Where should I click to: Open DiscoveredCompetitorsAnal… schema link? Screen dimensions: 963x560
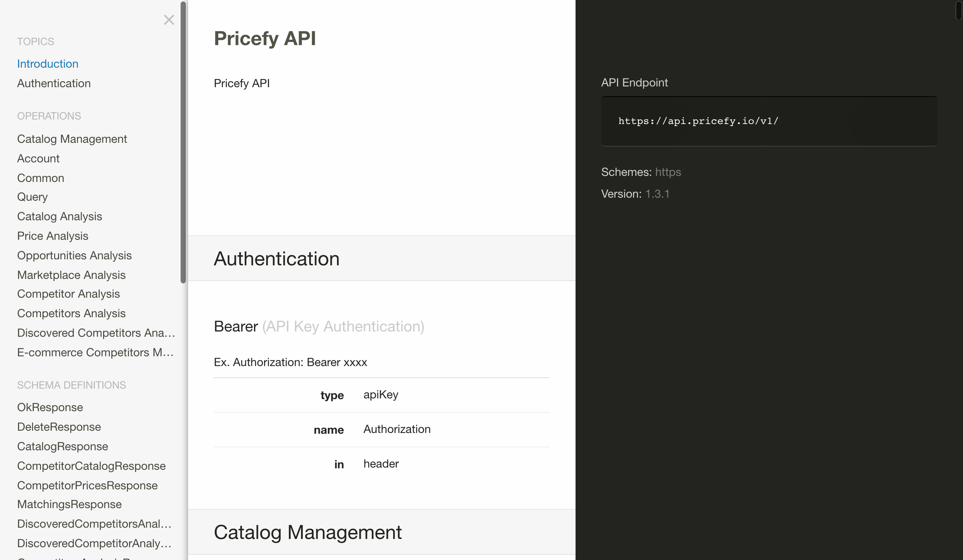tap(94, 524)
